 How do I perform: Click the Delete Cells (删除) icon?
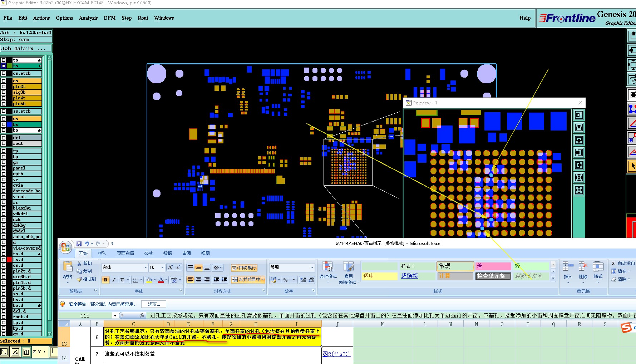583,266
